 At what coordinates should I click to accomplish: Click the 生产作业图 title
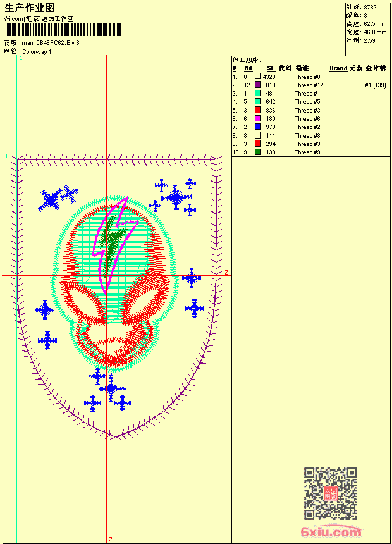(x=30, y=8)
